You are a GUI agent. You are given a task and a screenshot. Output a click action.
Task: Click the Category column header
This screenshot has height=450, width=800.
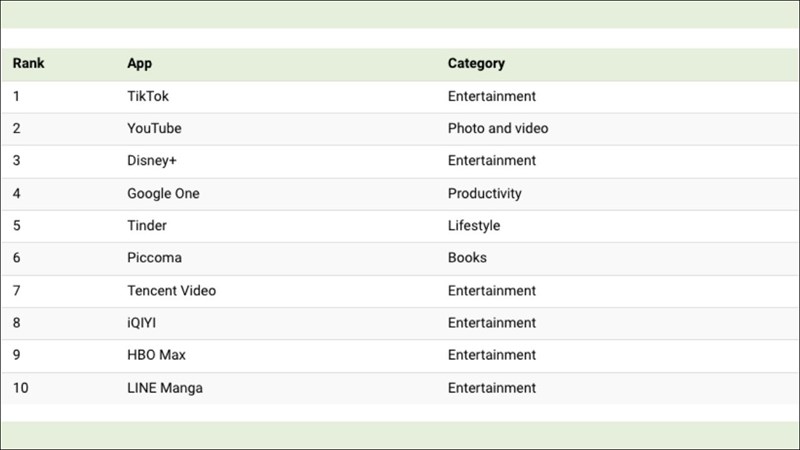pos(476,64)
